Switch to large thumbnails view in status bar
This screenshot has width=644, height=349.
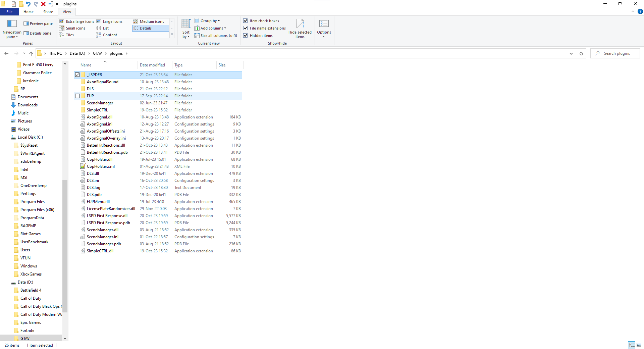[639, 345]
